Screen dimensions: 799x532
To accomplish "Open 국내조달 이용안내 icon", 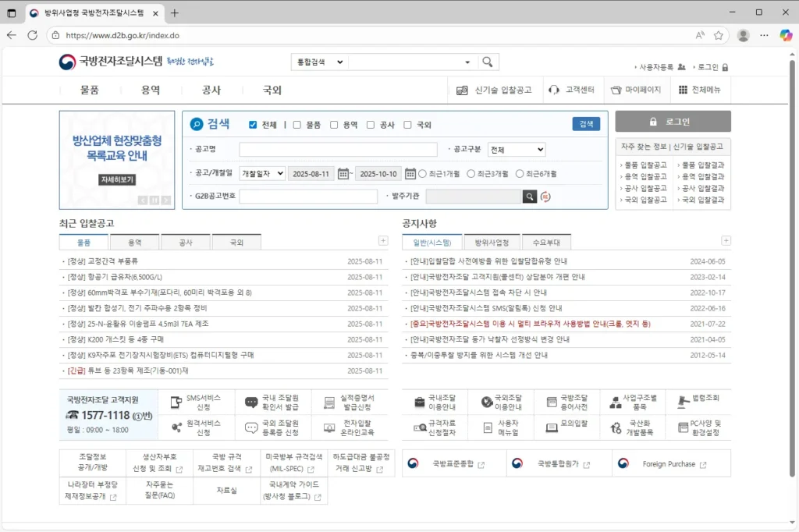I will pos(419,403).
